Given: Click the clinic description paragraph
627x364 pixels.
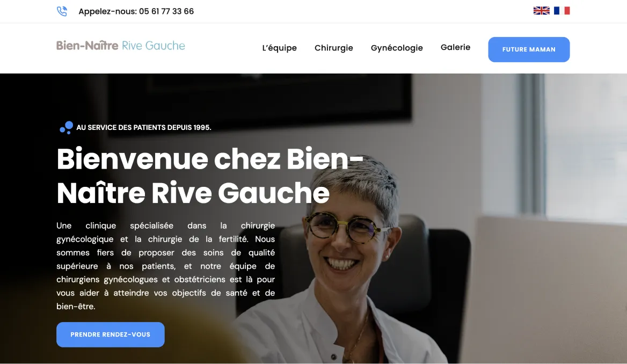Looking at the screenshot, I should pyautogui.click(x=165, y=266).
